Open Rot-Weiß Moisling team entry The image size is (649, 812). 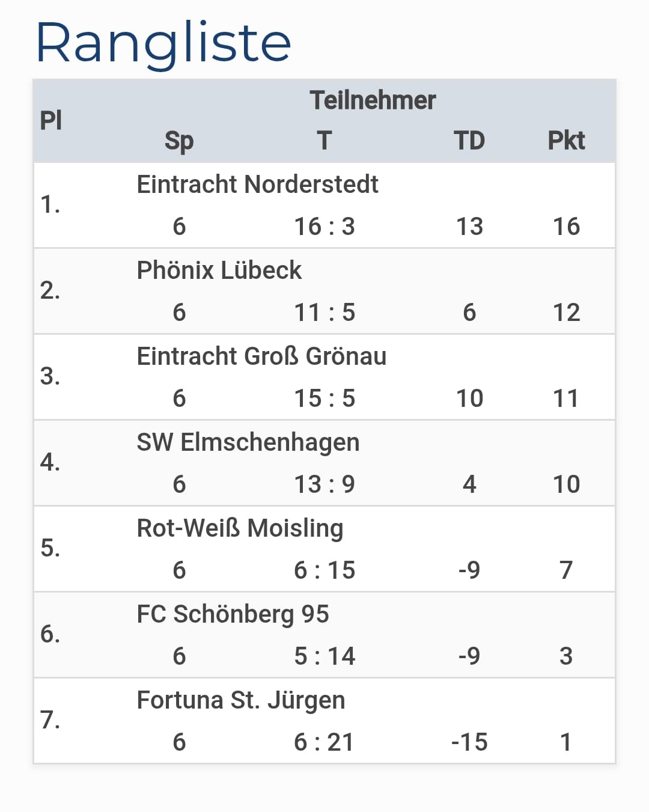[x=240, y=528]
